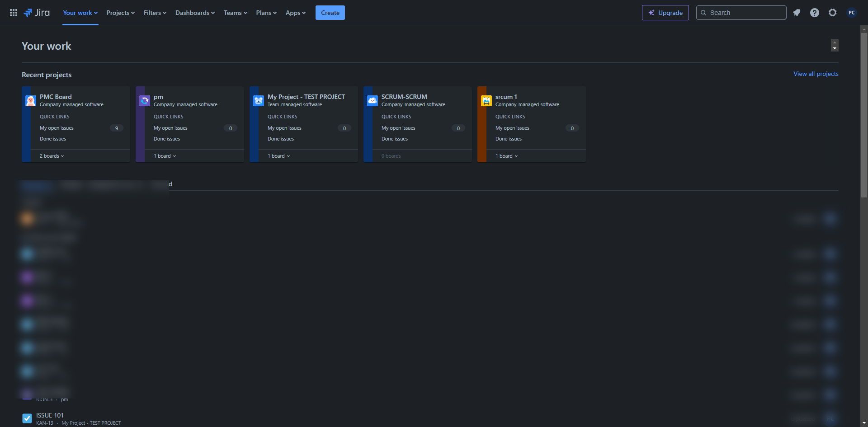Click the search magnifier icon
The image size is (868, 427).
coord(703,13)
